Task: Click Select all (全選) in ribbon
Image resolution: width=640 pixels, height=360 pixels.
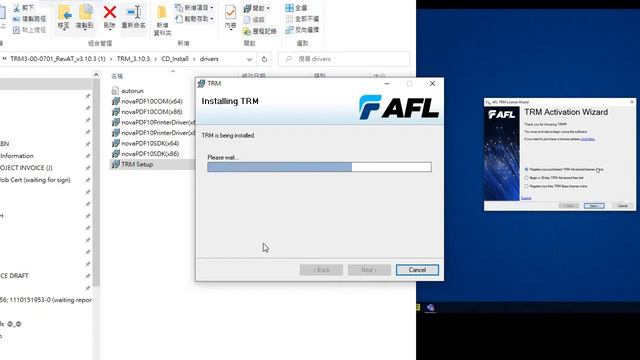Action: [296, 8]
